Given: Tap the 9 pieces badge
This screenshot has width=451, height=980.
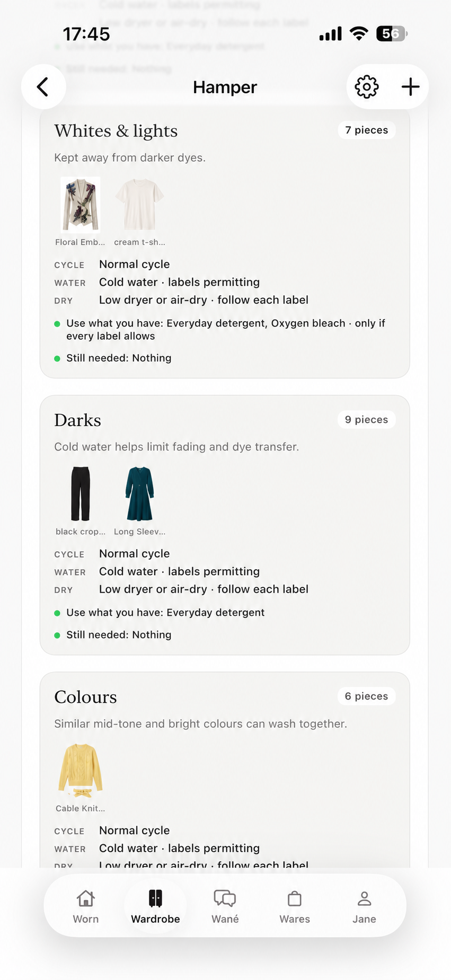Looking at the screenshot, I should coord(367,420).
